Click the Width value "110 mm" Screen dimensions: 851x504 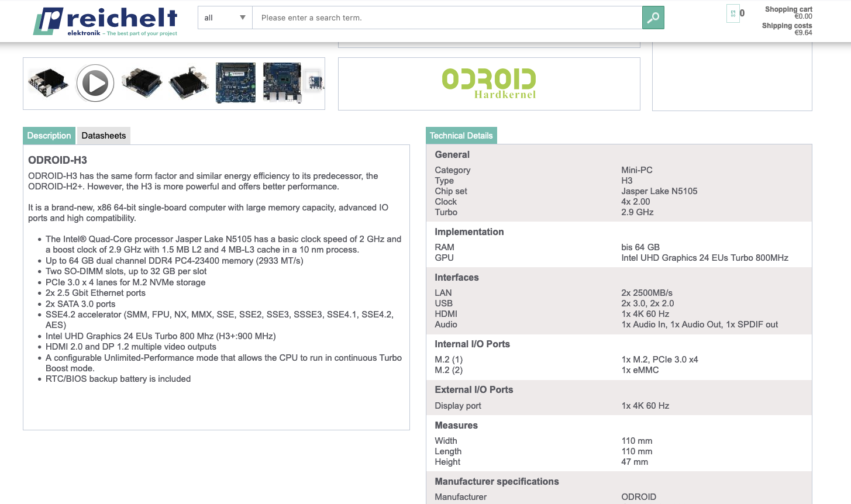coord(637,441)
